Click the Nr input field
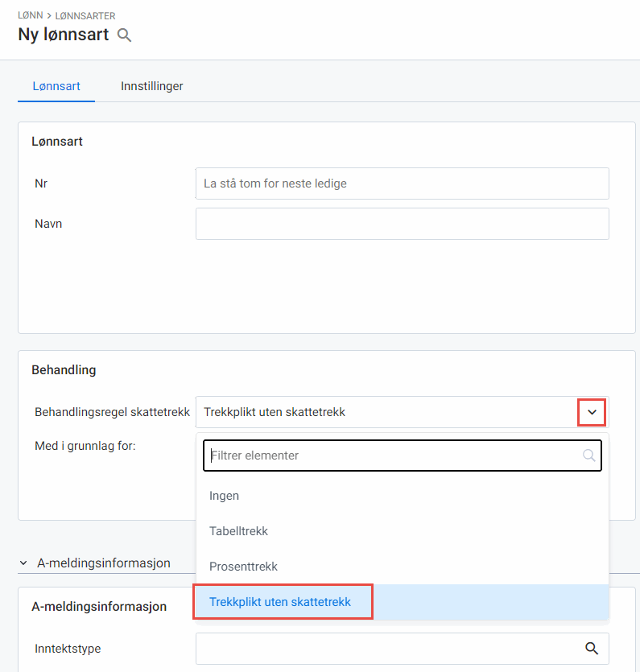Viewport: 640px width, 672px height. click(x=402, y=183)
